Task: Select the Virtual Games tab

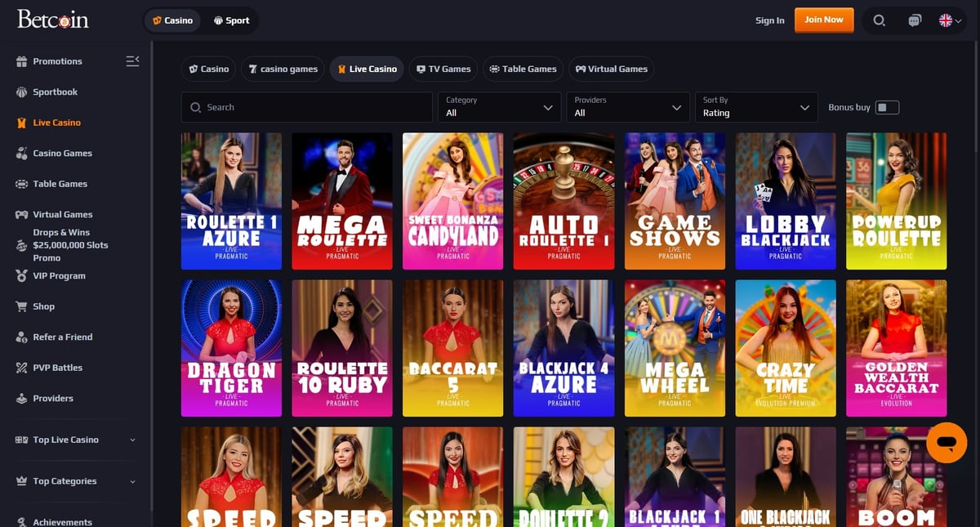Action: pos(611,69)
